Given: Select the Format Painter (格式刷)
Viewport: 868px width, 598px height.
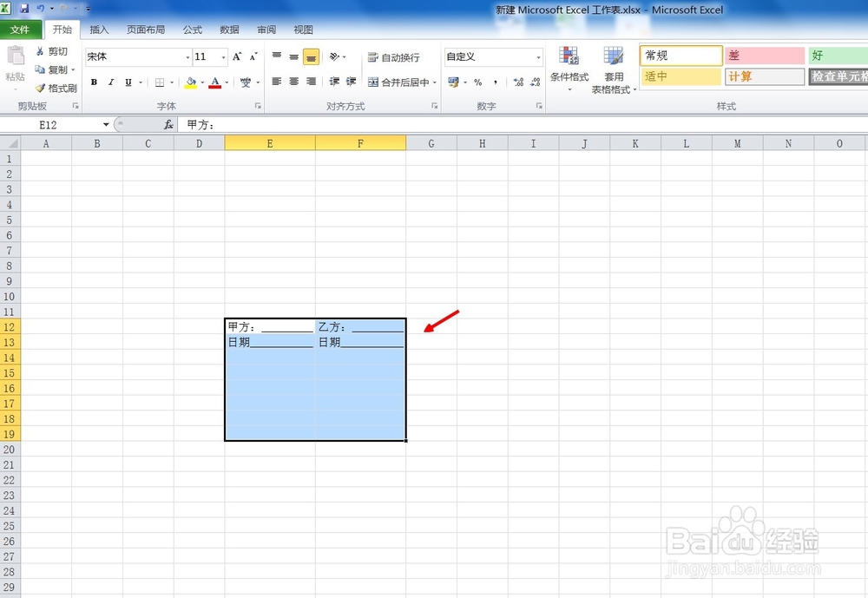Looking at the screenshot, I should click(56, 88).
